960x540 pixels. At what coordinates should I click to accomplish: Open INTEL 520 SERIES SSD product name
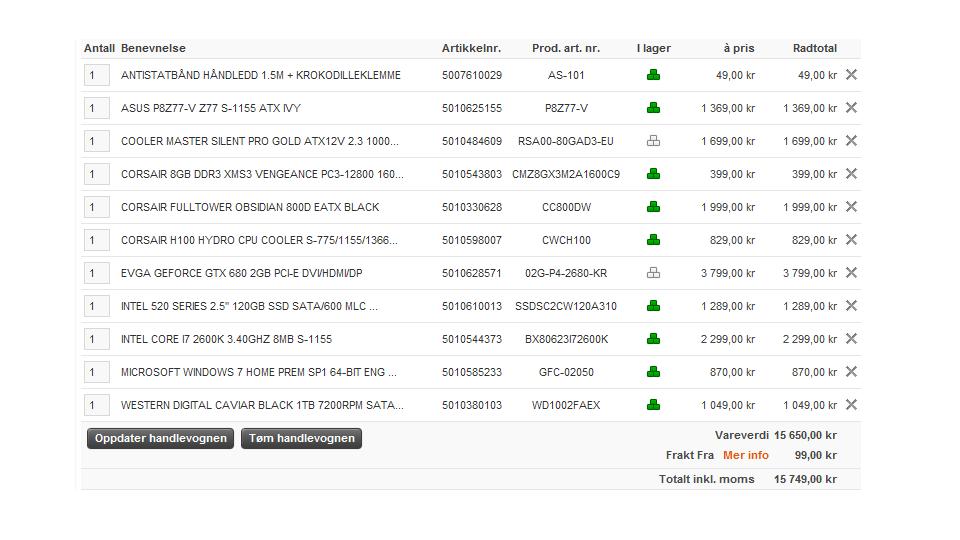[249, 307]
